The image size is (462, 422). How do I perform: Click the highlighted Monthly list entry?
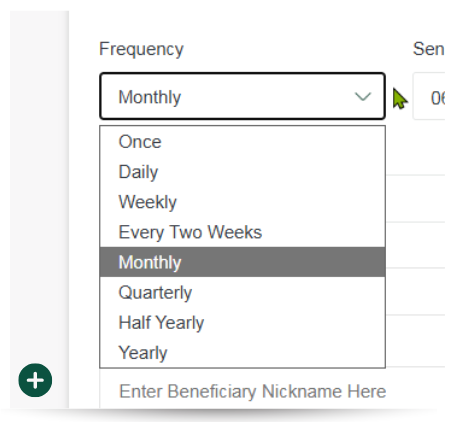tap(242, 262)
